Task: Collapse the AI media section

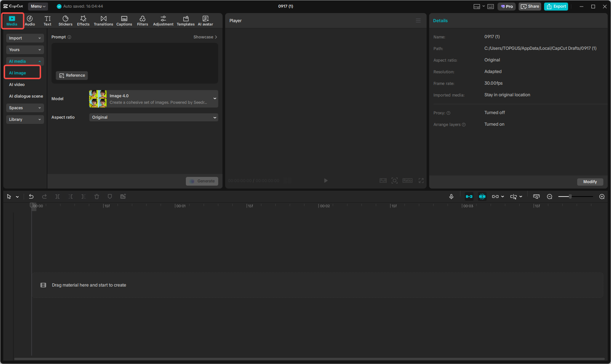Action: 25,61
